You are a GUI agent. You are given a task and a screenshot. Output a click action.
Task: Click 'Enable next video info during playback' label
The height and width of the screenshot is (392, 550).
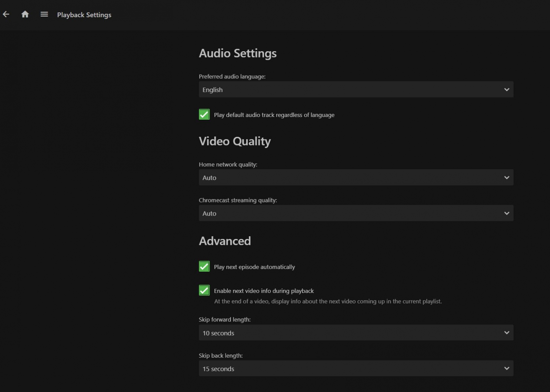coord(264,291)
